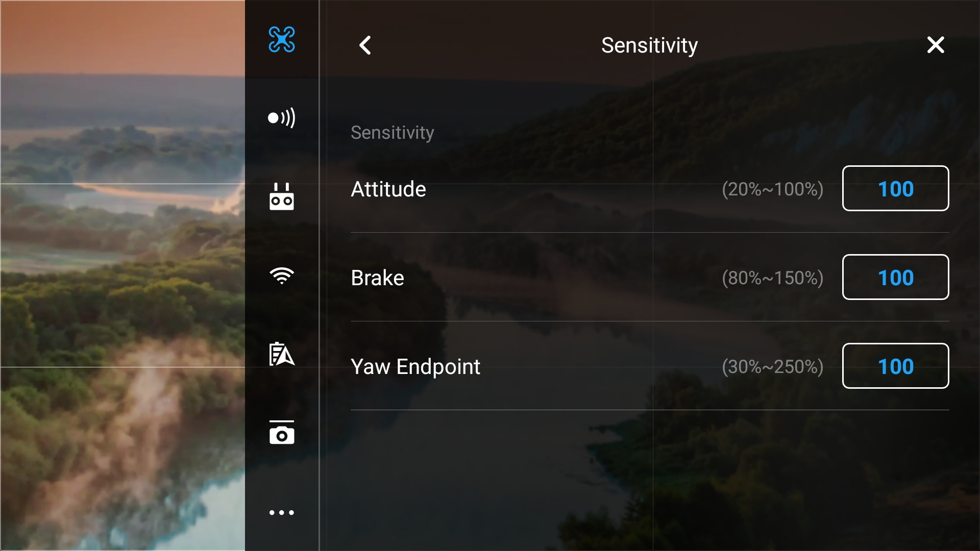Close the Sensitivity settings panel
Image resolution: width=980 pixels, height=551 pixels.
pos(935,45)
